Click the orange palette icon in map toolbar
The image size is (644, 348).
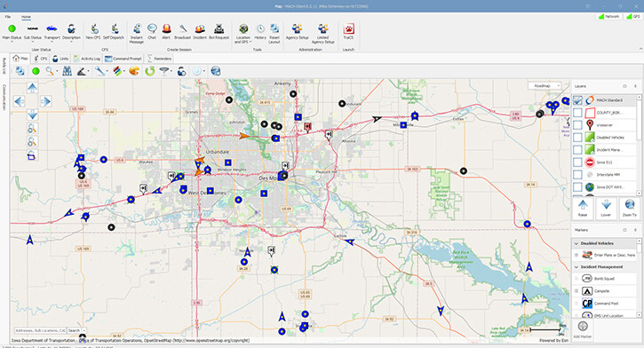(134, 71)
